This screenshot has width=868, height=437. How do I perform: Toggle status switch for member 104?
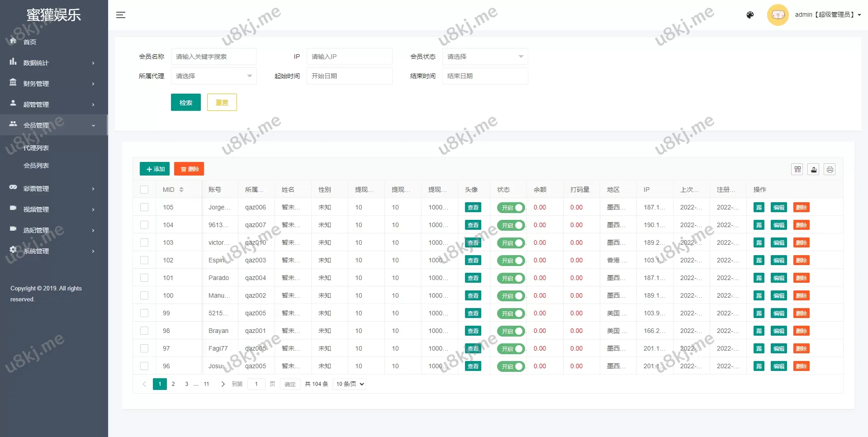[x=511, y=225]
